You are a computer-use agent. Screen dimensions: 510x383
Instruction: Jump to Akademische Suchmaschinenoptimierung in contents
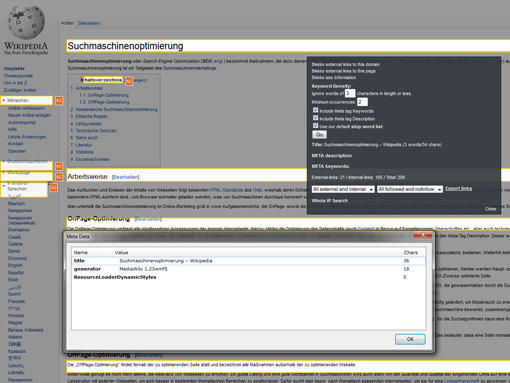[114, 109]
